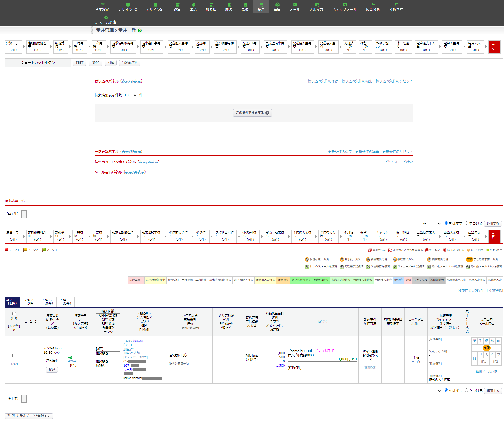Open the 絞り込み条件の保存 link
Viewport: 504px width, 428px height.
click(x=323, y=81)
